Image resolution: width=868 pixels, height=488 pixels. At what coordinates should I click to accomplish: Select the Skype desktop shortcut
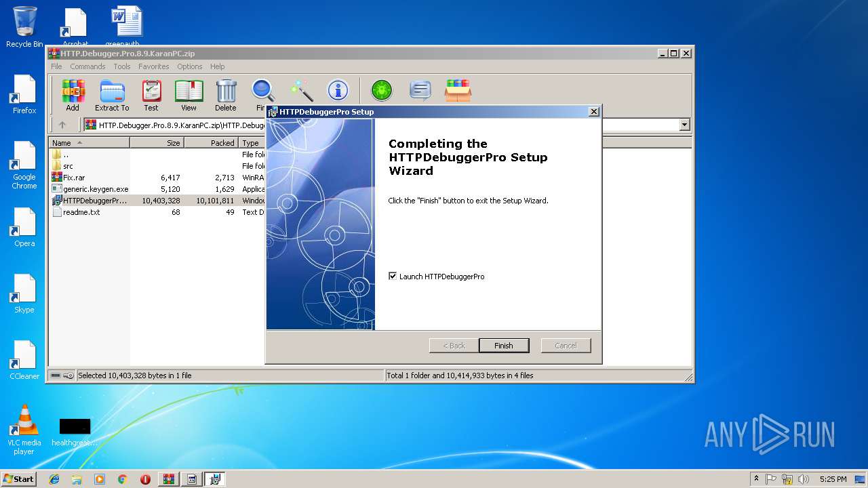click(x=24, y=293)
